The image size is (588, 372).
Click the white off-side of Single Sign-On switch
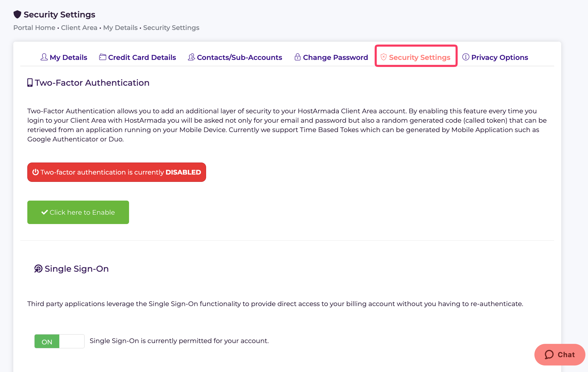[72, 341]
